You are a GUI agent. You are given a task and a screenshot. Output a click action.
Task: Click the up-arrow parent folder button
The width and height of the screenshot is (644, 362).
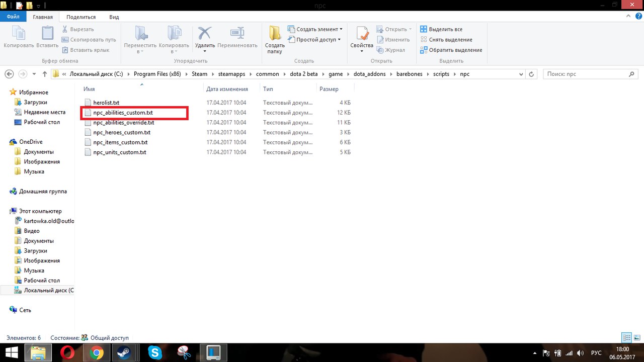click(x=45, y=74)
